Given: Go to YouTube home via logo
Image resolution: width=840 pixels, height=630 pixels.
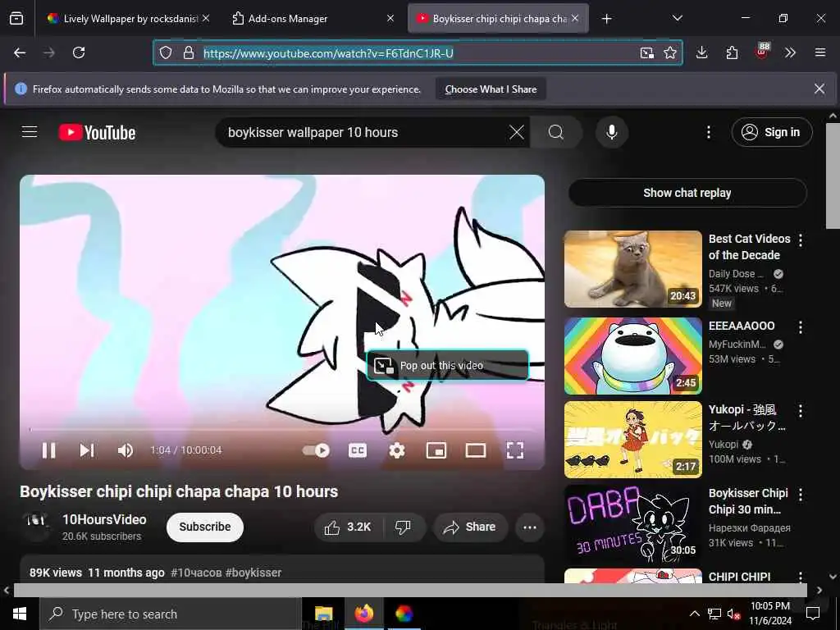Looking at the screenshot, I should point(97,132).
